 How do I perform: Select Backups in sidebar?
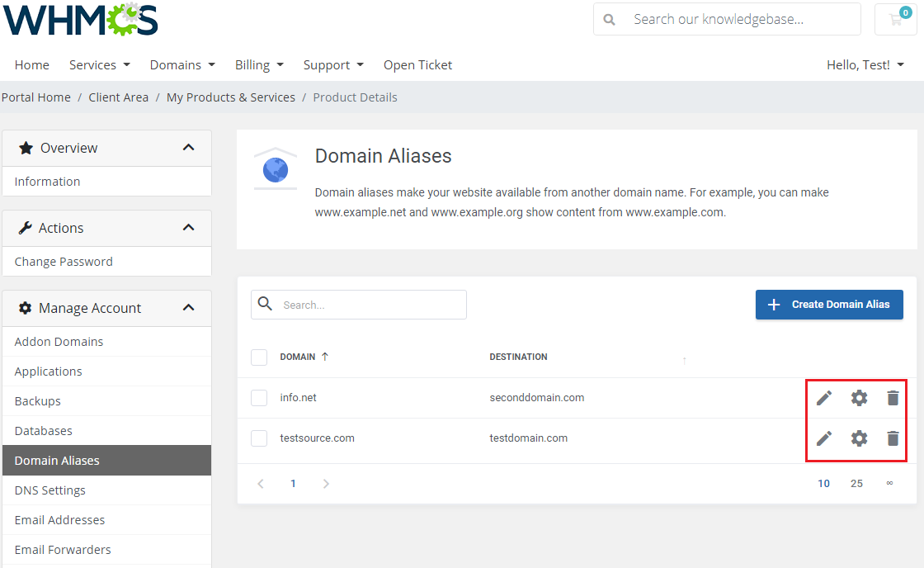click(106, 401)
